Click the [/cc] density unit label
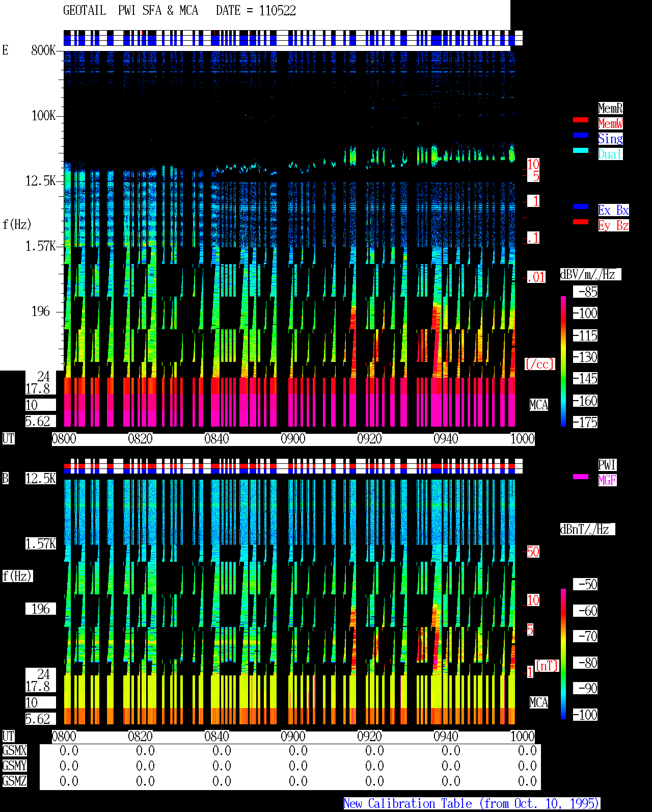The image size is (652, 812). coord(539,364)
